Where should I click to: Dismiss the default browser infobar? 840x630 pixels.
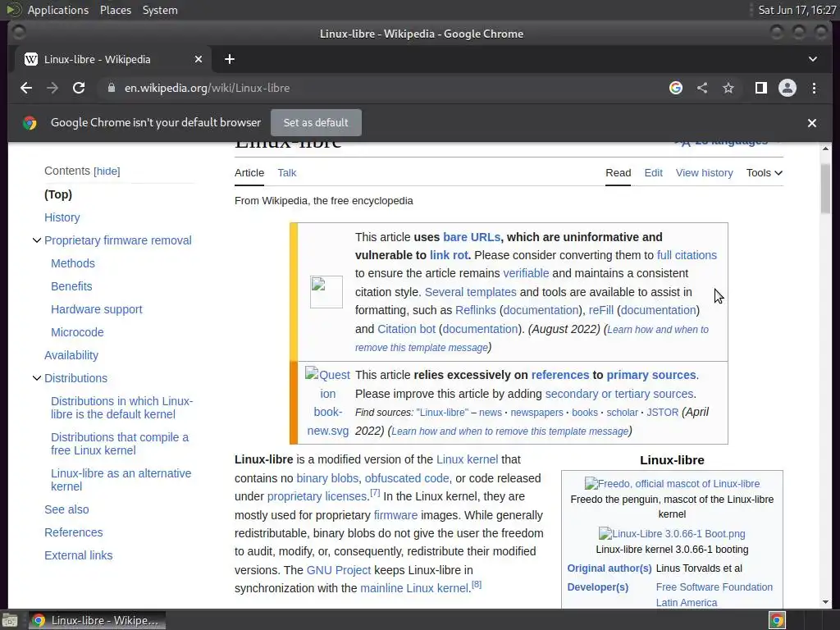(x=811, y=123)
